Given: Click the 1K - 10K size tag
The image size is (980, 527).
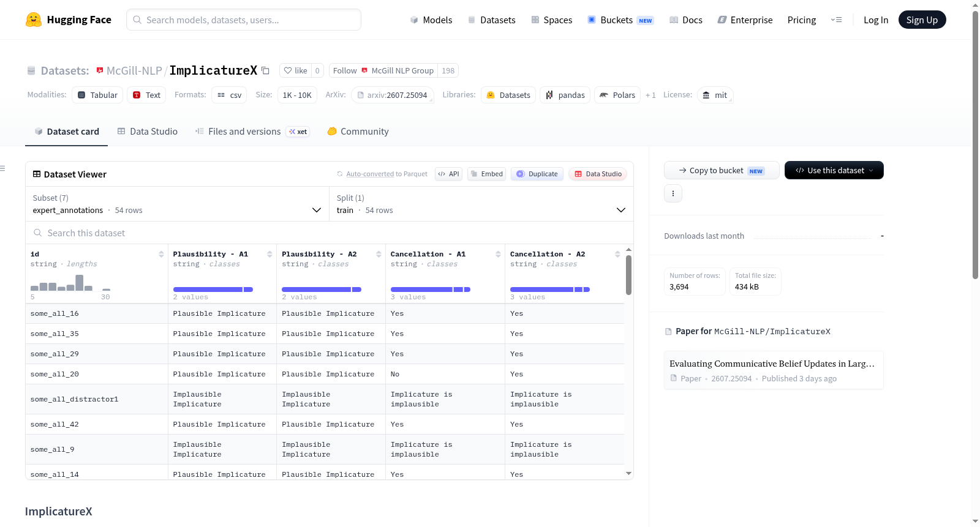Looking at the screenshot, I should pyautogui.click(x=297, y=95).
